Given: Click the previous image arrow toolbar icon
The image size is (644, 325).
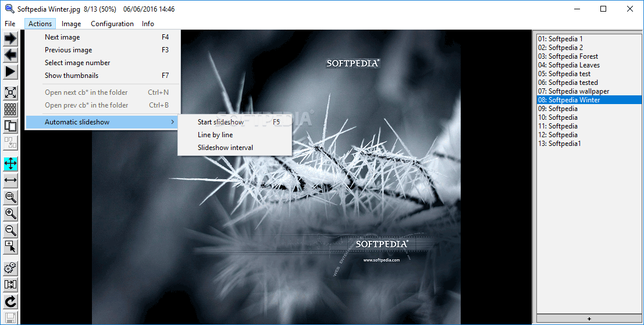Looking at the screenshot, I should (x=10, y=55).
